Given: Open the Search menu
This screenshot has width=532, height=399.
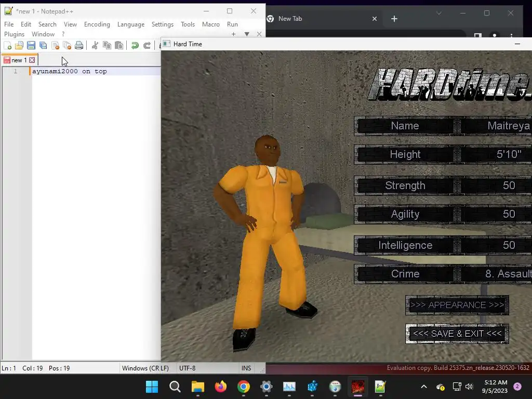Looking at the screenshot, I should [47, 24].
